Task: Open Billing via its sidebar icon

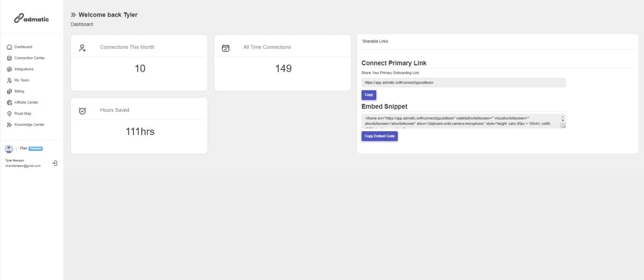Action: [9, 91]
